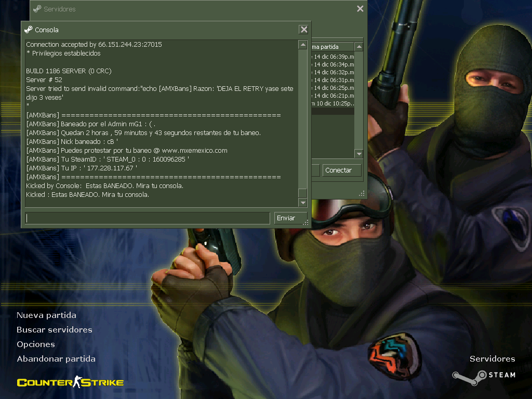
Task: Click the 'Puedes protestar por tu baneo' line
Action: click(127, 150)
